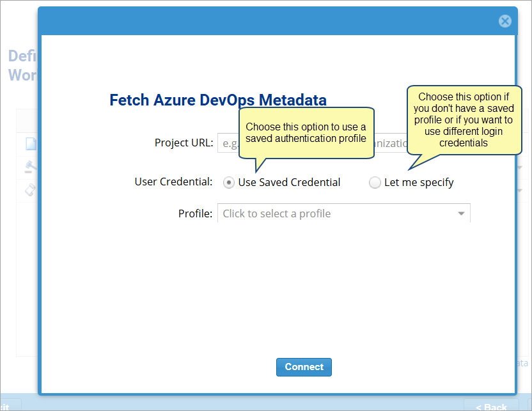Click the Use Saved Credential label text
This screenshot has height=411, width=532.
pos(289,183)
